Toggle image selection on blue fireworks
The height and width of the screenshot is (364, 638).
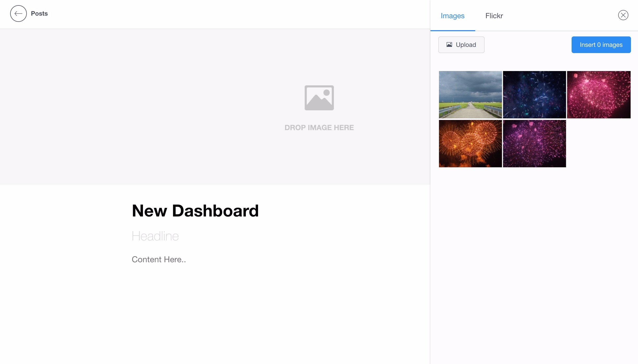[x=534, y=95]
